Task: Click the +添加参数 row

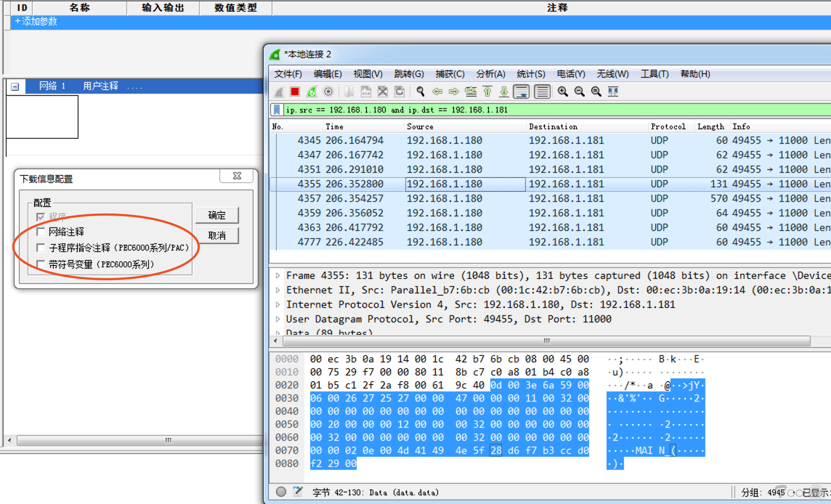Action: 421,22
